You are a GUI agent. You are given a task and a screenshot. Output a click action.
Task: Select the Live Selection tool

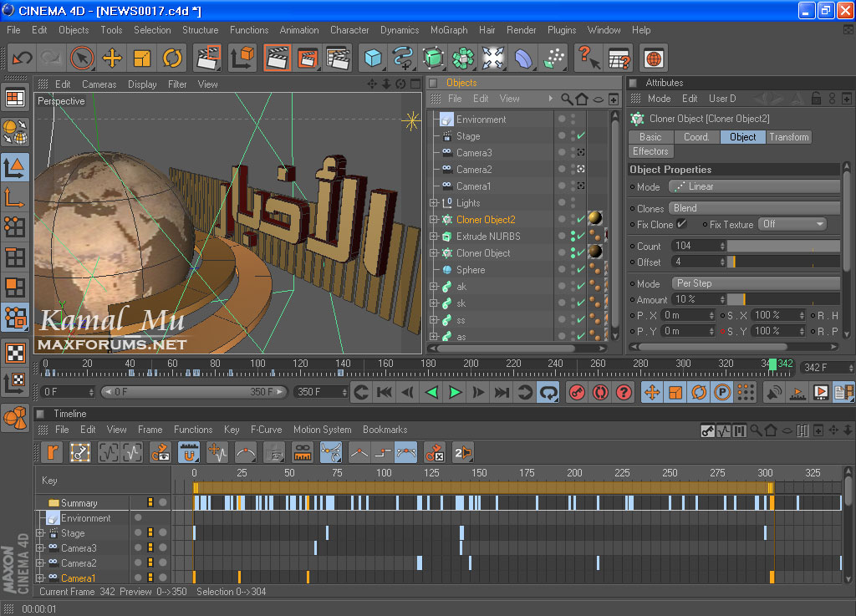[82, 58]
